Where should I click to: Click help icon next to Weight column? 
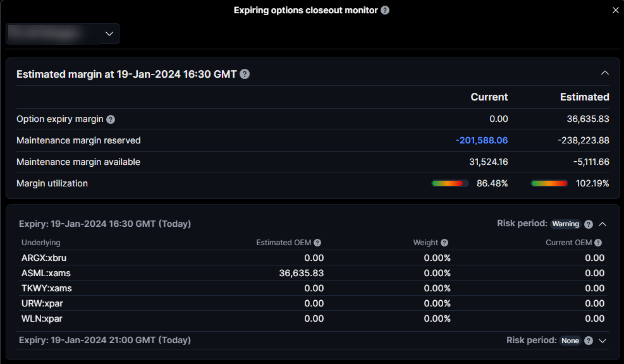444,243
